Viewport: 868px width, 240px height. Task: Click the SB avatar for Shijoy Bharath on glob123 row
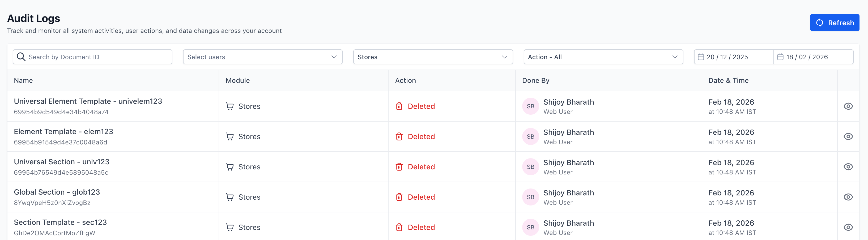coord(530,197)
